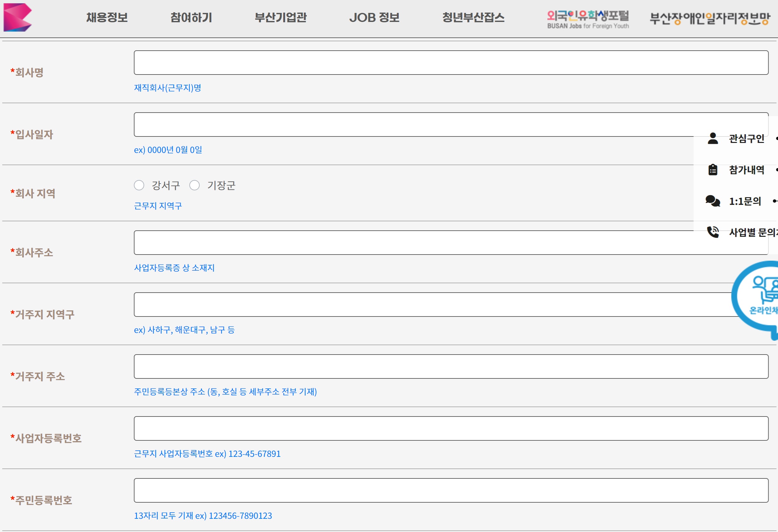Screen dimensions: 778x532
Task: Focus the 주민등록번호 input field
Action: click(x=451, y=490)
